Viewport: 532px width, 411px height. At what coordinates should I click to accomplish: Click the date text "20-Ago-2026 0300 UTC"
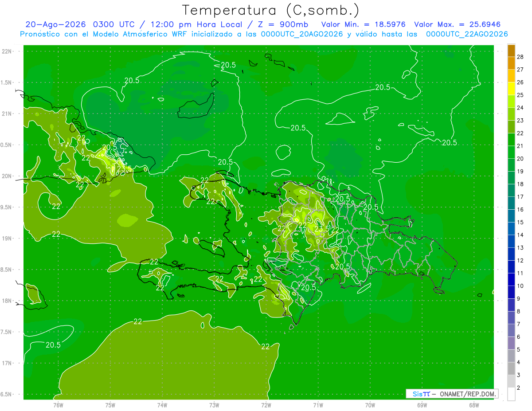point(80,25)
